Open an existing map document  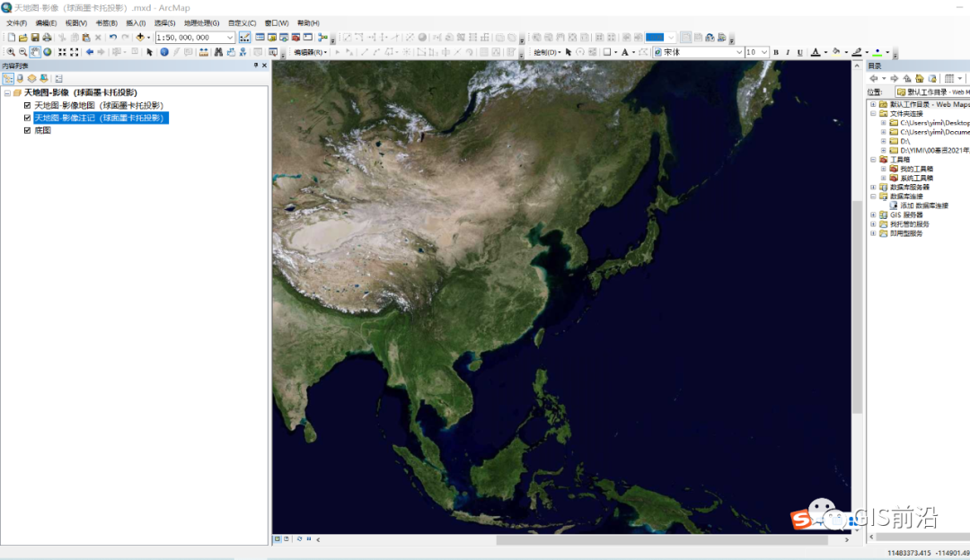click(22, 38)
